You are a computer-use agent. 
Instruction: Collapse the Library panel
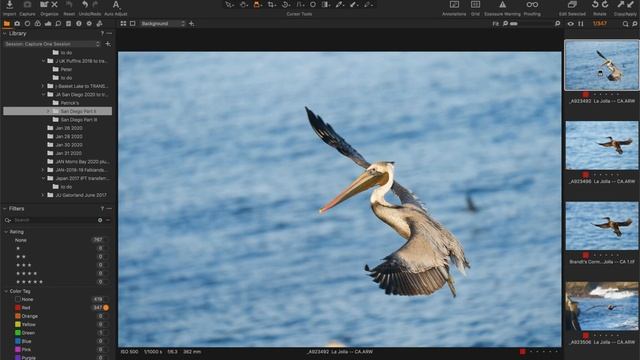pos(4,33)
